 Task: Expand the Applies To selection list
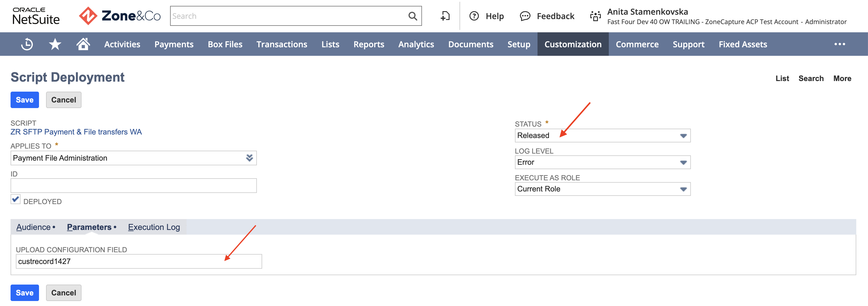(x=249, y=158)
